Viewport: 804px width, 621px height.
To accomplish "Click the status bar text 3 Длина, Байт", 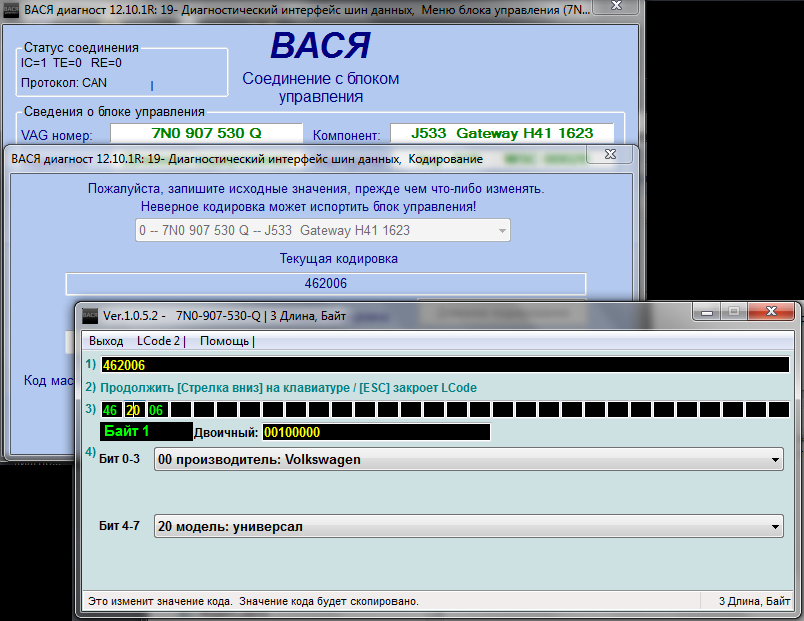I will coord(754,601).
